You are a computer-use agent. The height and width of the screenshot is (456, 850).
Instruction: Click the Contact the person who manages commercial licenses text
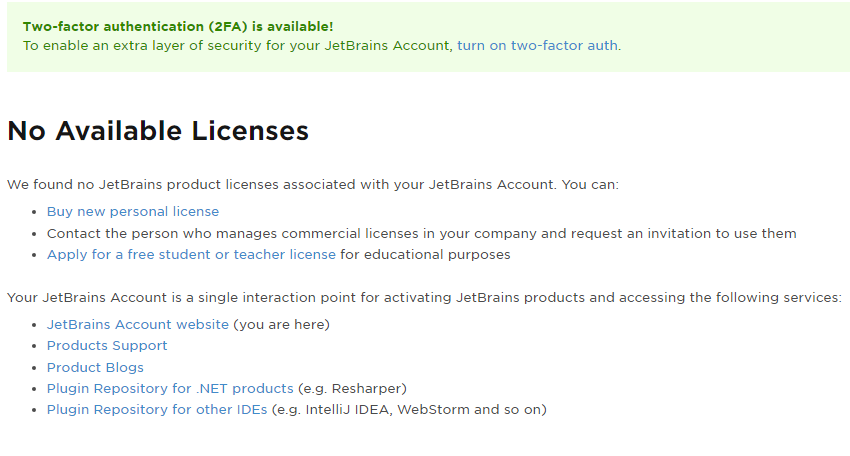pyautogui.click(x=421, y=234)
